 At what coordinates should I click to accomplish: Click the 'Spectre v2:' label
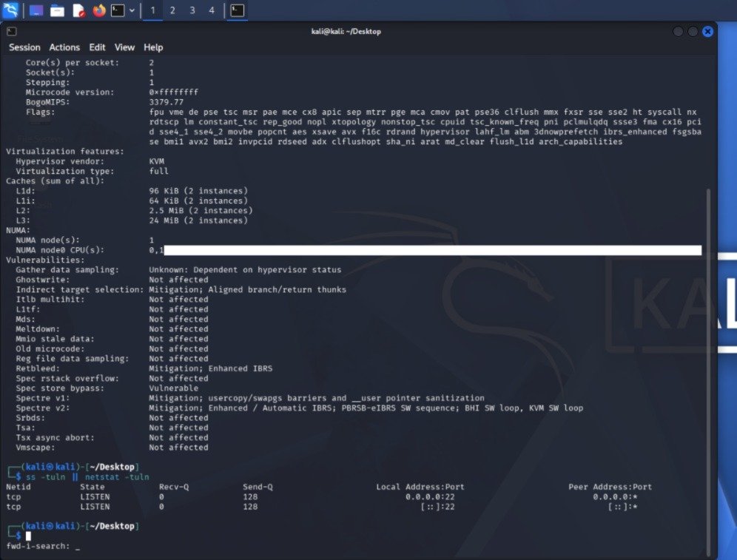[x=42, y=408]
